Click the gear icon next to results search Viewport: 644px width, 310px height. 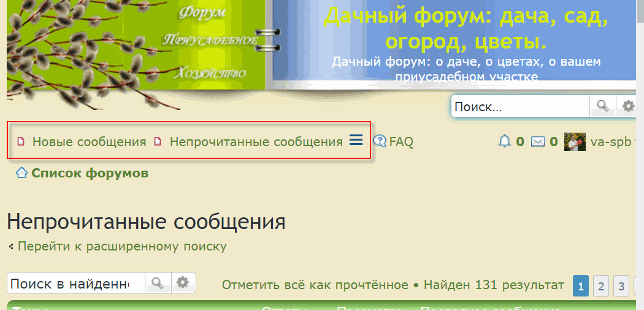coord(183,284)
